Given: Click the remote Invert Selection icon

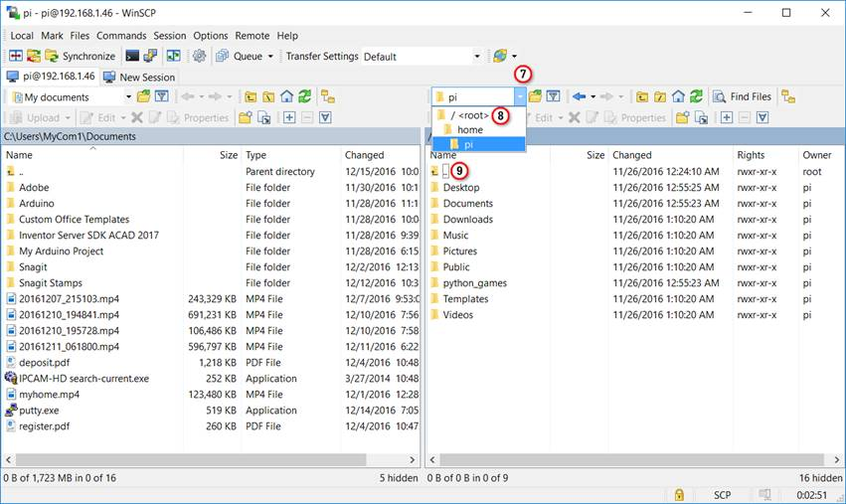Looking at the screenshot, I should 762,117.
